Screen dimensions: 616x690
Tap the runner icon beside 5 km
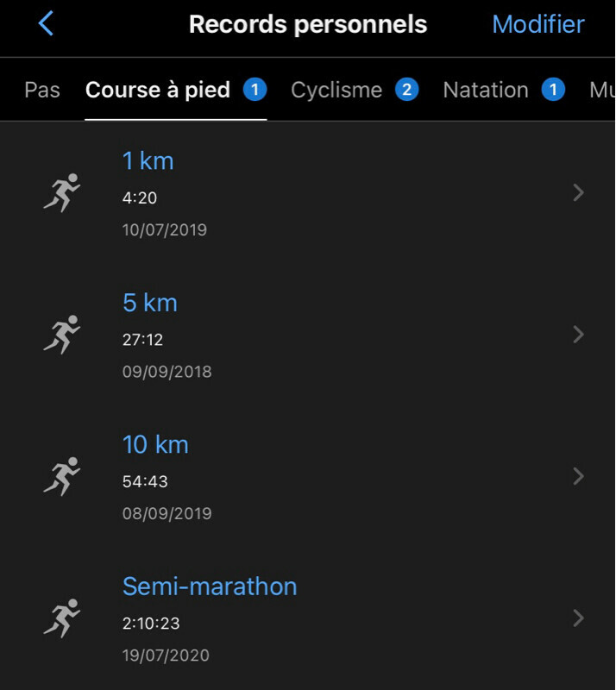[61, 334]
